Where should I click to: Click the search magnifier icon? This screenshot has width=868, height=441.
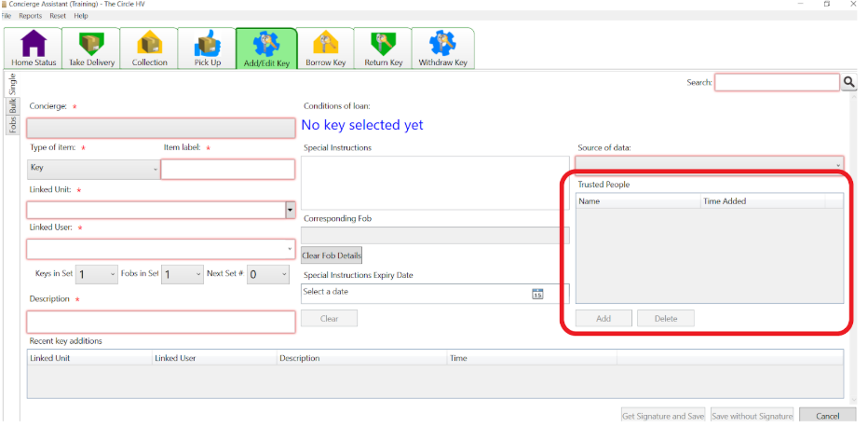coord(848,83)
